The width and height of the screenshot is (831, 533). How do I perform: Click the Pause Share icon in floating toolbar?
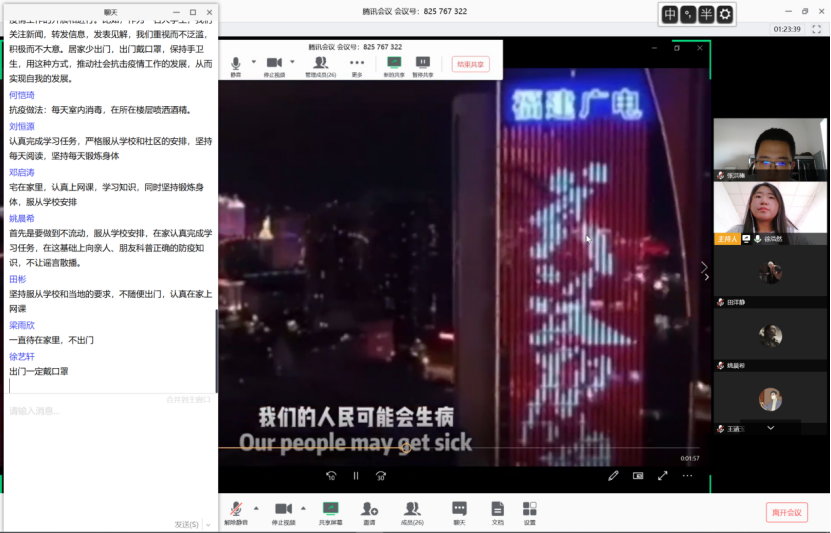(423, 65)
